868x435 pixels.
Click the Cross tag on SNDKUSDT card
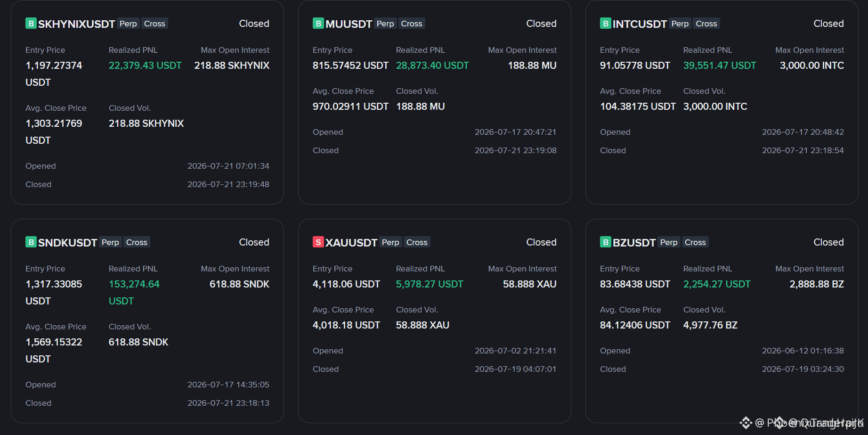137,242
